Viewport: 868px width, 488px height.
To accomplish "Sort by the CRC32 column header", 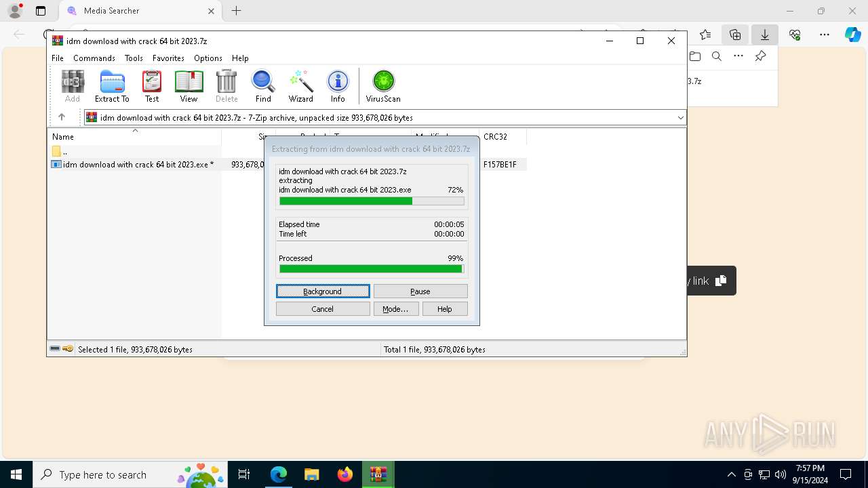I will pos(502,136).
